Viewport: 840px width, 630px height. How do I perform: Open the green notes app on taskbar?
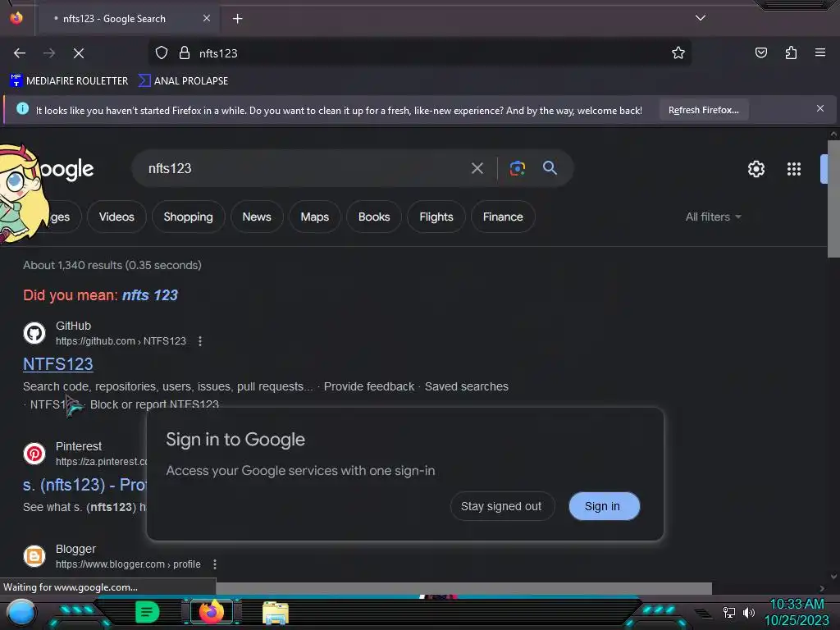point(147,612)
